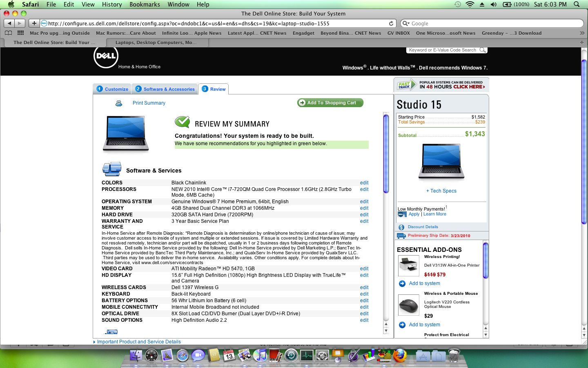Switch to the Software & Accessories tab
This screenshot has width=588, height=368.
pyautogui.click(x=165, y=89)
